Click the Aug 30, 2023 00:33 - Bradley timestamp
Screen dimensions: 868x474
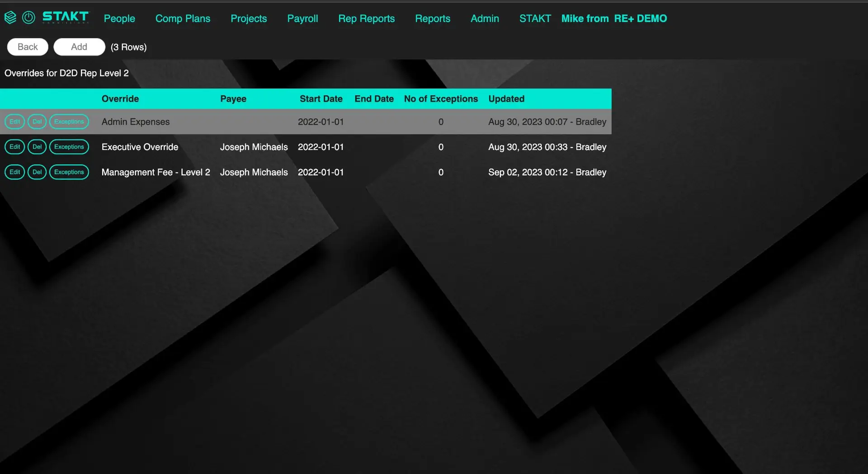pyautogui.click(x=547, y=147)
